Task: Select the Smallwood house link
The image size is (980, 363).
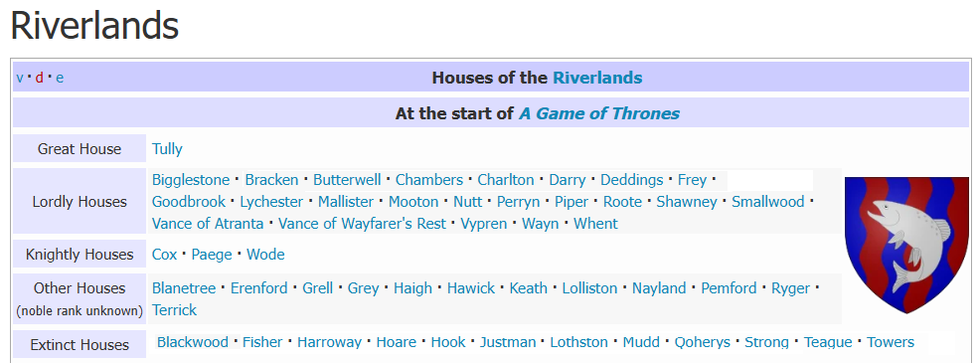Action: tap(768, 202)
